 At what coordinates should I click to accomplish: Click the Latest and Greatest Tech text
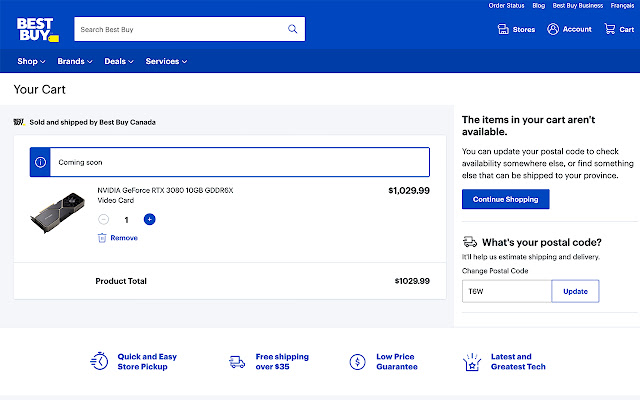click(x=518, y=362)
